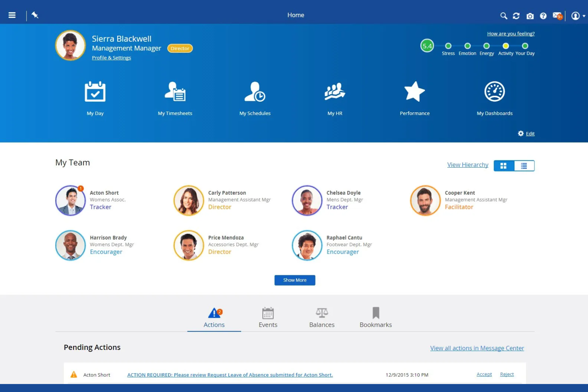Toggle the Activity wellness indicator
Screen dimensions: 588x392
click(505, 46)
